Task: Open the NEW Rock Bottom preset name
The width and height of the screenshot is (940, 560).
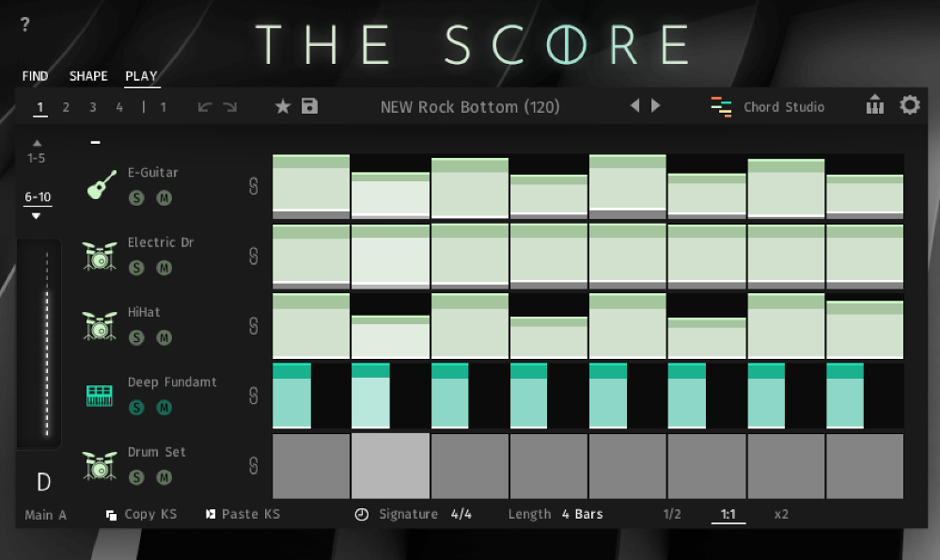Action: (x=470, y=107)
